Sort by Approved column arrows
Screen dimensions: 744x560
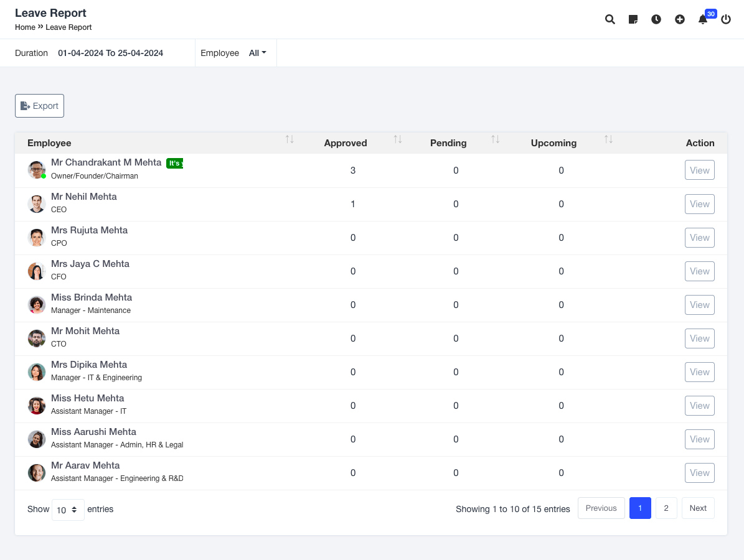[398, 139]
